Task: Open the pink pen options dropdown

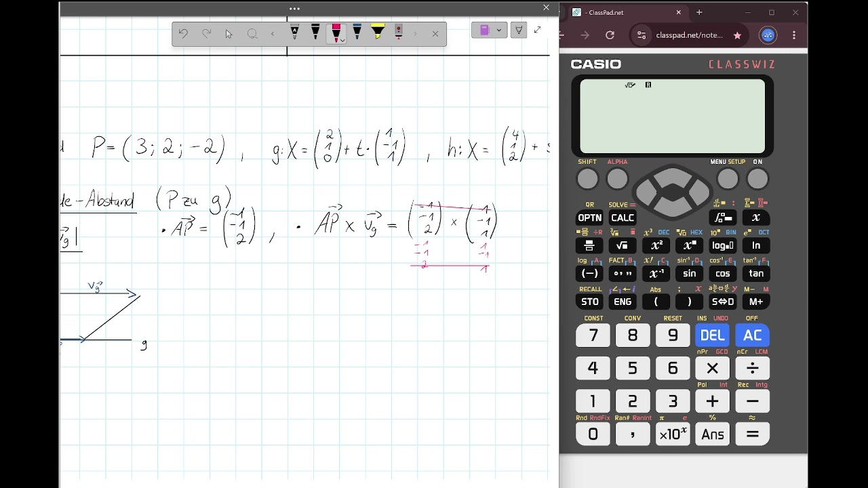Action: click(343, 40)
